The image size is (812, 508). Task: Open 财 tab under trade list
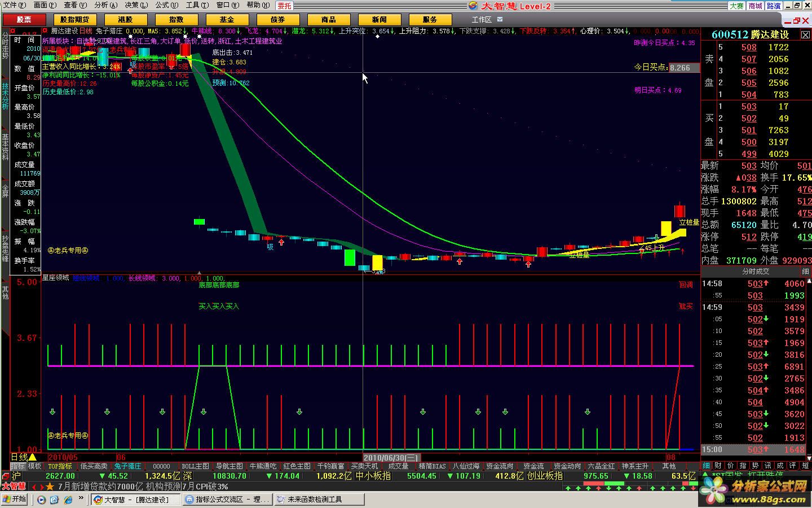[x=718, y=466]
